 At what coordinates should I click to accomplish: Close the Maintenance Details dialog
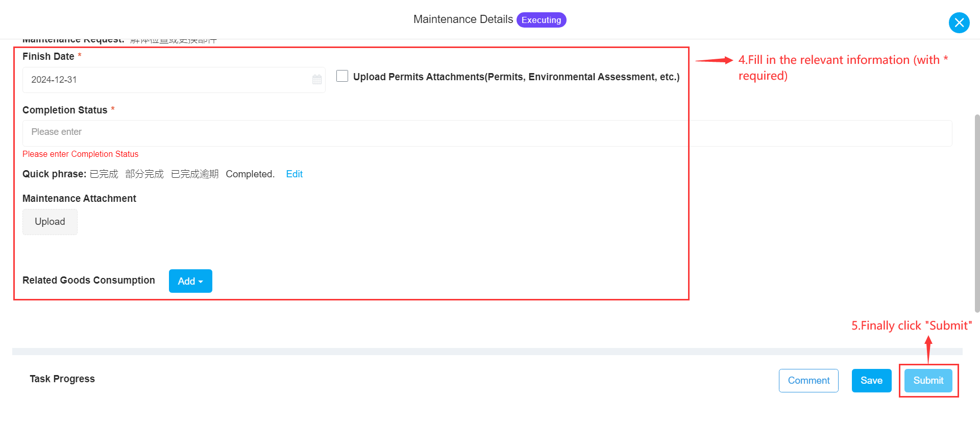click(x=959, y=22)
